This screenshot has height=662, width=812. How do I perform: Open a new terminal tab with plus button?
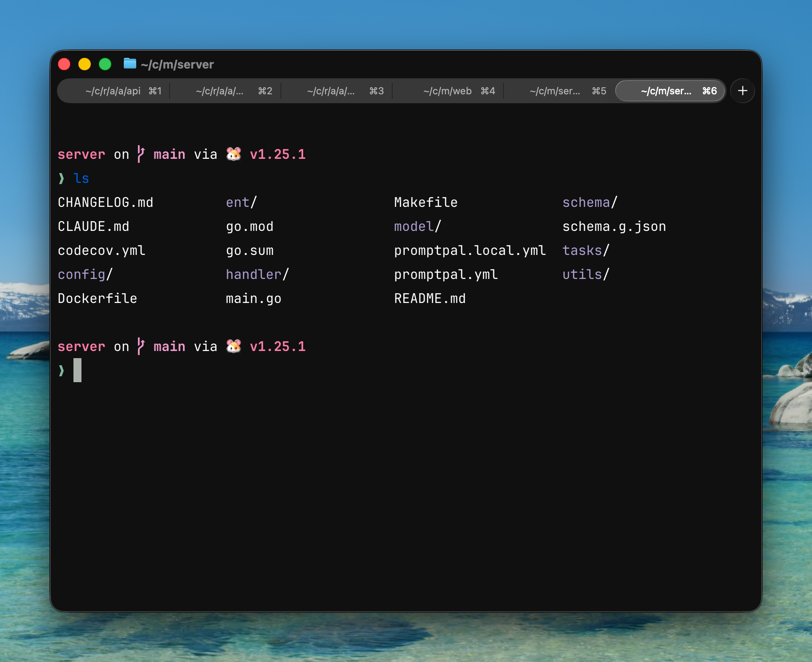(742, 91)
